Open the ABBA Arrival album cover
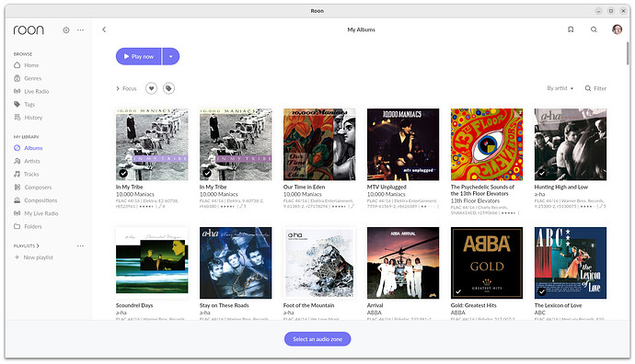 pyautogui.click(x=403, y=263)
